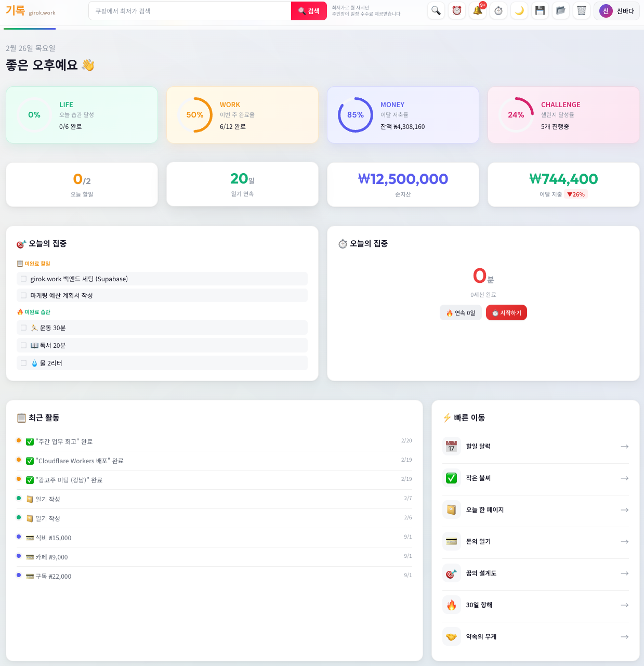
Task: Check the girok.work 백엔드 세팅 task
Action: click(23, 279)
